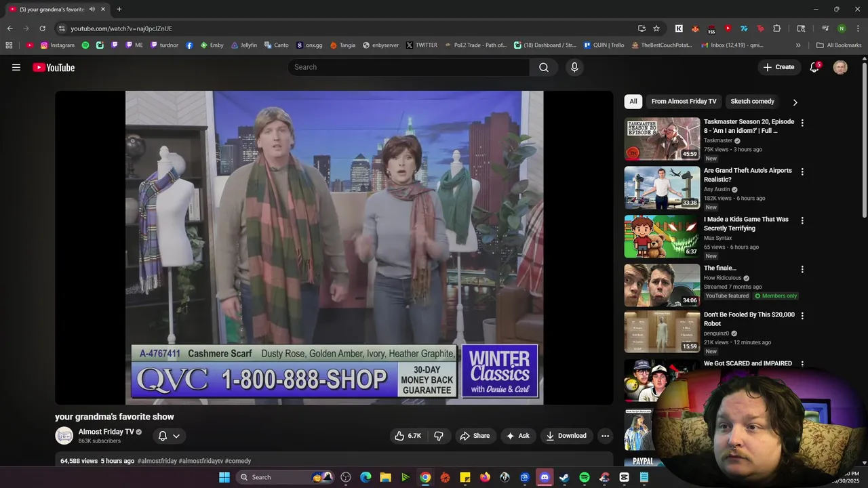The width and height of the screenshot is (868, 488).
Task: Bookmark this page with star icon
Action: [x=656, y=28]
